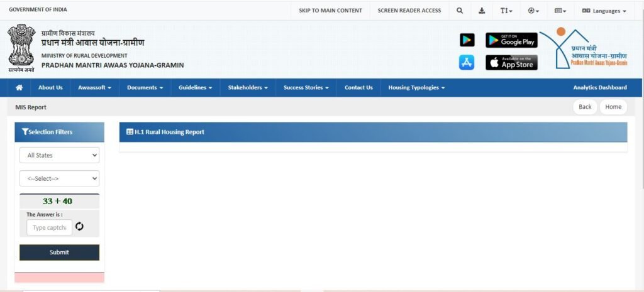Open the sitemap layout icon menu
644x292 pixels.
pyautogui.click(x=560, y=11)
